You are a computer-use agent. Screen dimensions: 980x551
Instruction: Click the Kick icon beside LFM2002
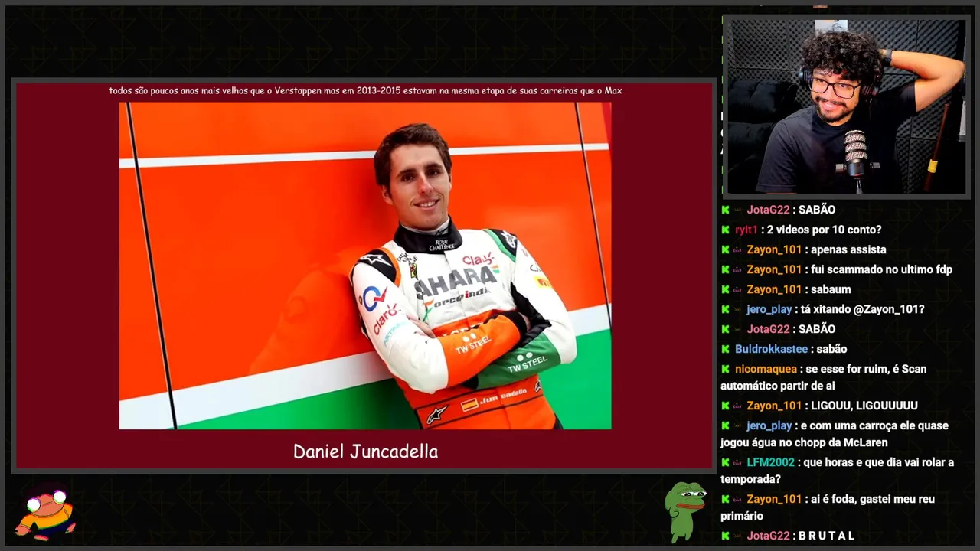coord(725,462)
